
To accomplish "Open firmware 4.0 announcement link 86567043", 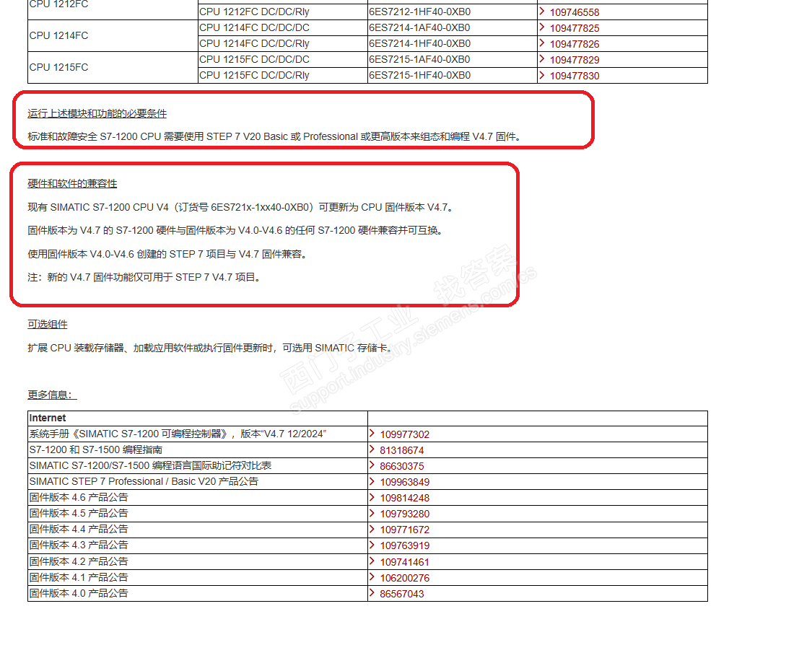I will tap(402, 595).
